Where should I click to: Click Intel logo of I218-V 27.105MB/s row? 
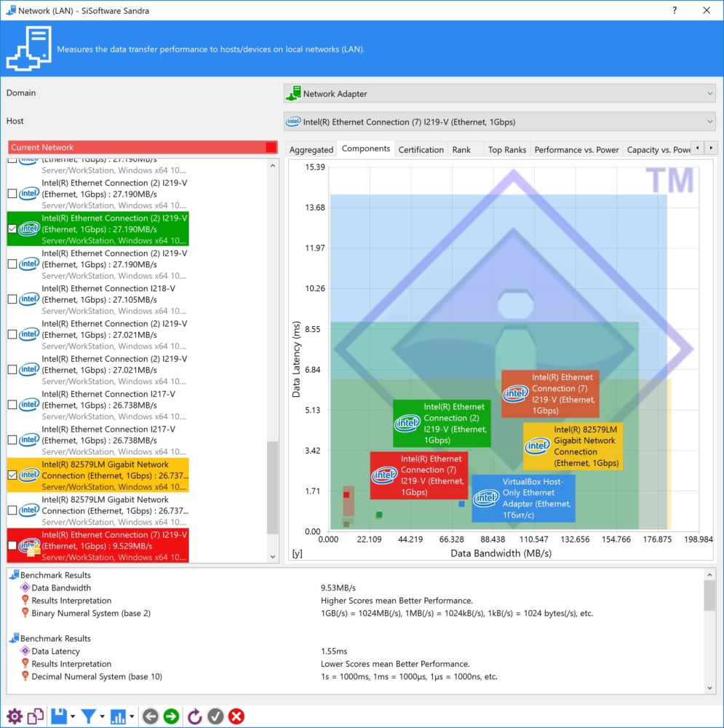click(29, 299)
